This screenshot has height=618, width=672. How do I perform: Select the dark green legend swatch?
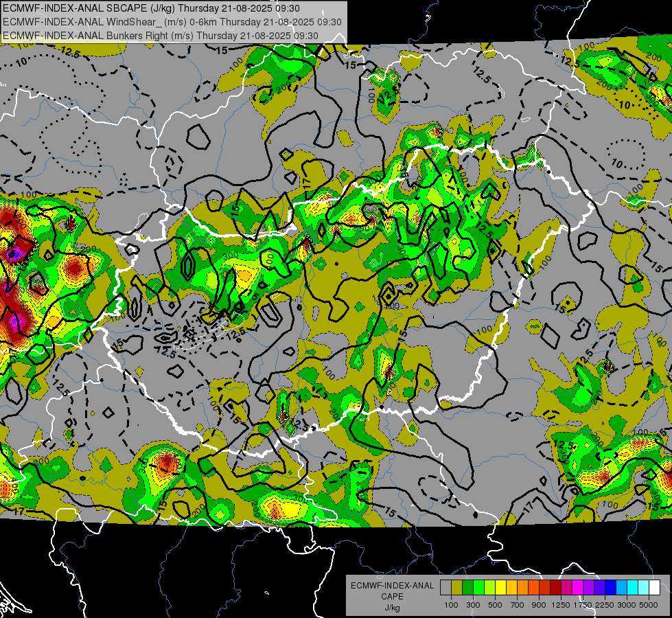(x=467, y=588)
